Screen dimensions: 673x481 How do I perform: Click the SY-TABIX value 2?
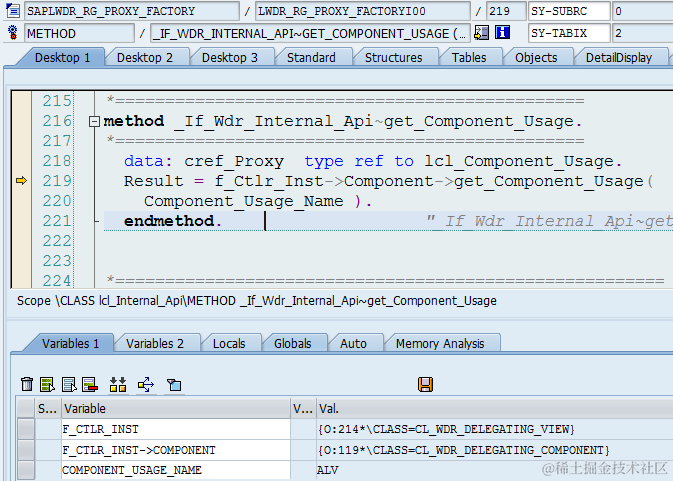643,33
